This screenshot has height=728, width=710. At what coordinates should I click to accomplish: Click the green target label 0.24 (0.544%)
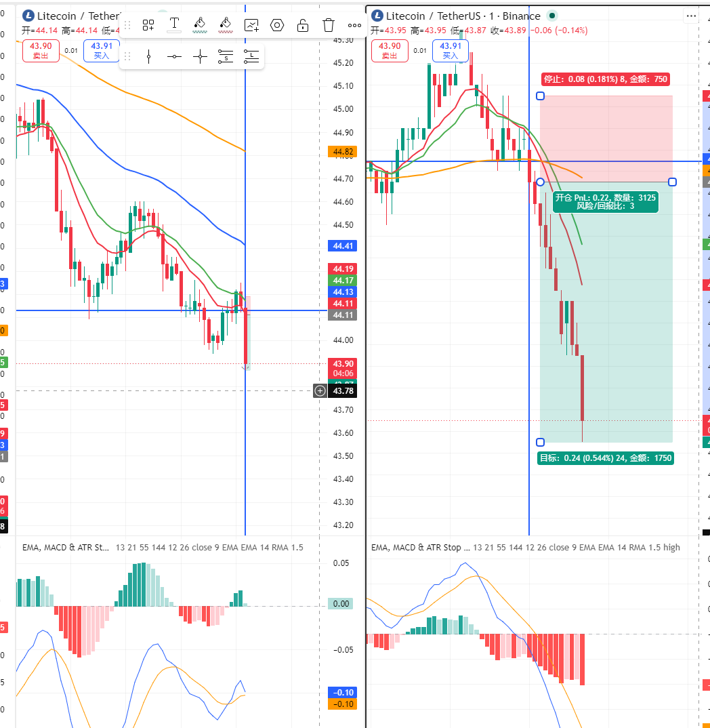(606, 458)
